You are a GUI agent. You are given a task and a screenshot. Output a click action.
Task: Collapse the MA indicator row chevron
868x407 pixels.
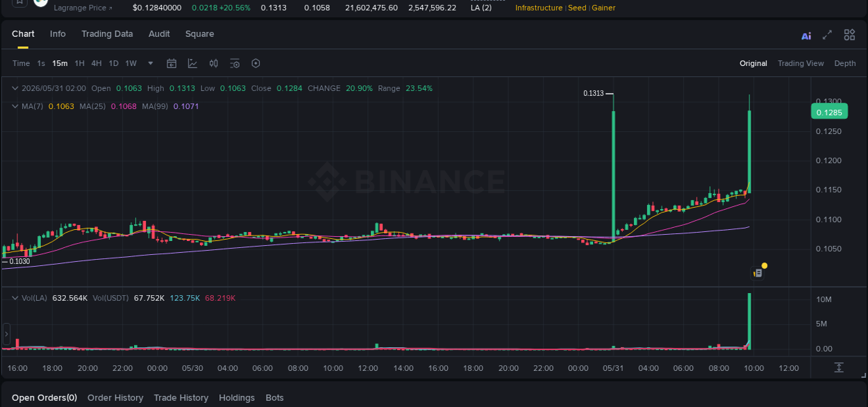15,106
